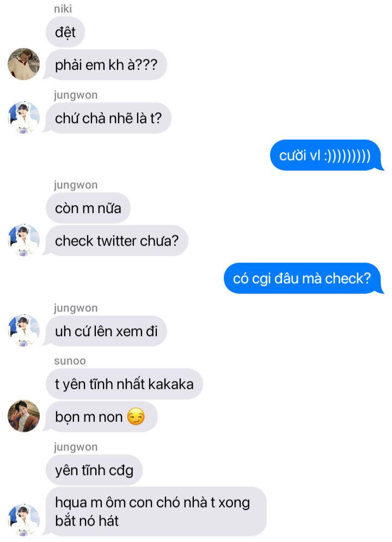Tap blue 'có cgi đâu mà check?' bubble

point(304,278)
